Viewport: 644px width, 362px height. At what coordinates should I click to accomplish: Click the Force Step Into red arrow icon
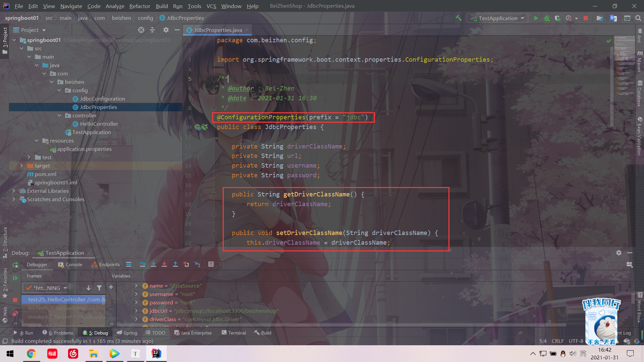point(164,264)
